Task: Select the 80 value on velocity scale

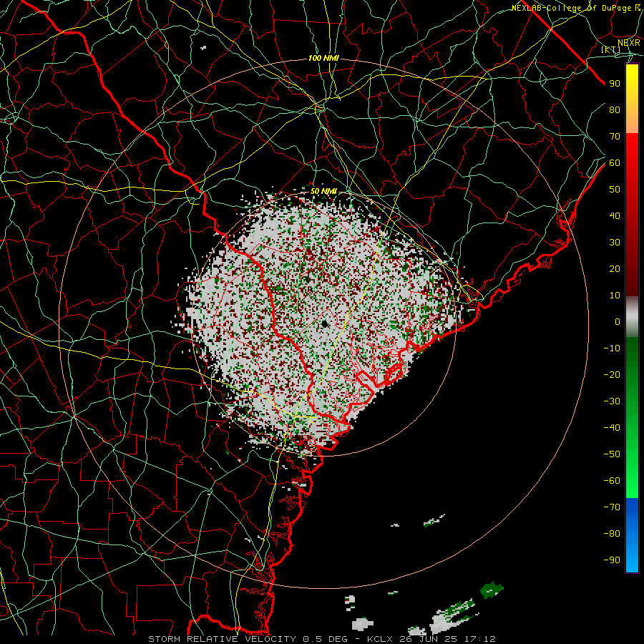Action: (x=615, y=109)
